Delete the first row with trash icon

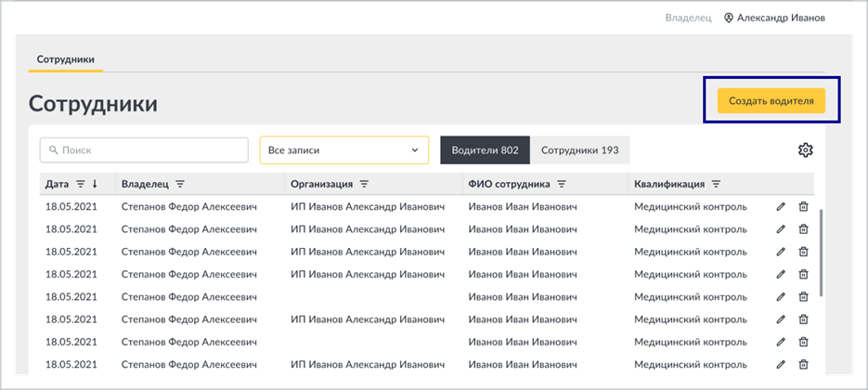(803, 207)
